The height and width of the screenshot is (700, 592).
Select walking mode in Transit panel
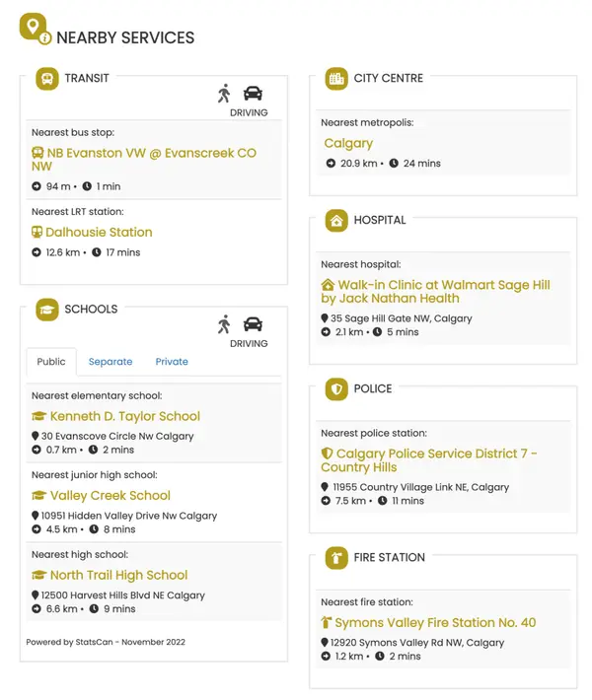[x=225, y=94]
